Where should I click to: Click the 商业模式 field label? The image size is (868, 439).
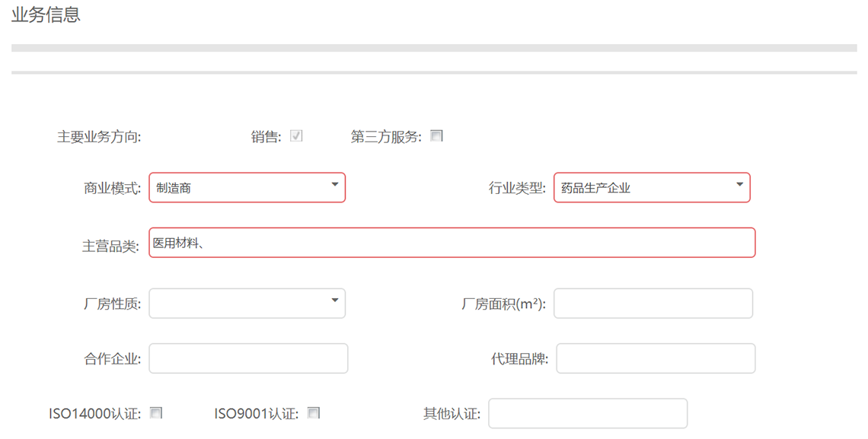pos(112,189)
